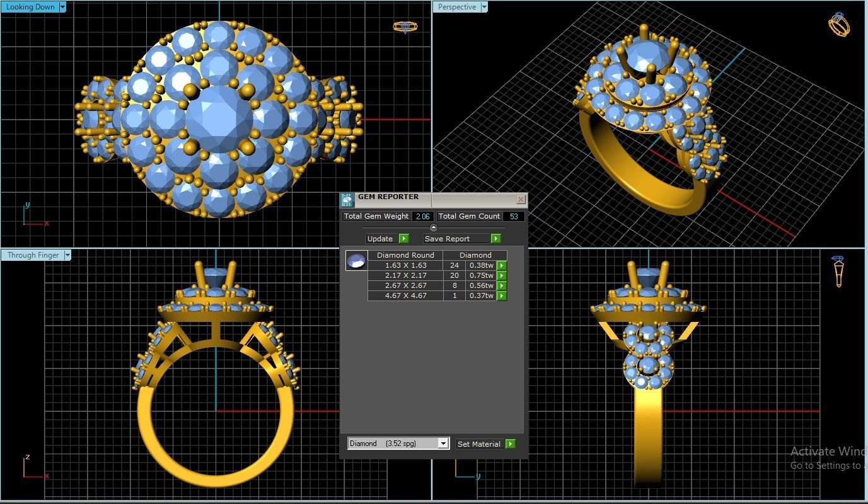Click the green Set Material arrow
Viewport: 868px width, 504px height.
[x=511, y=444]
